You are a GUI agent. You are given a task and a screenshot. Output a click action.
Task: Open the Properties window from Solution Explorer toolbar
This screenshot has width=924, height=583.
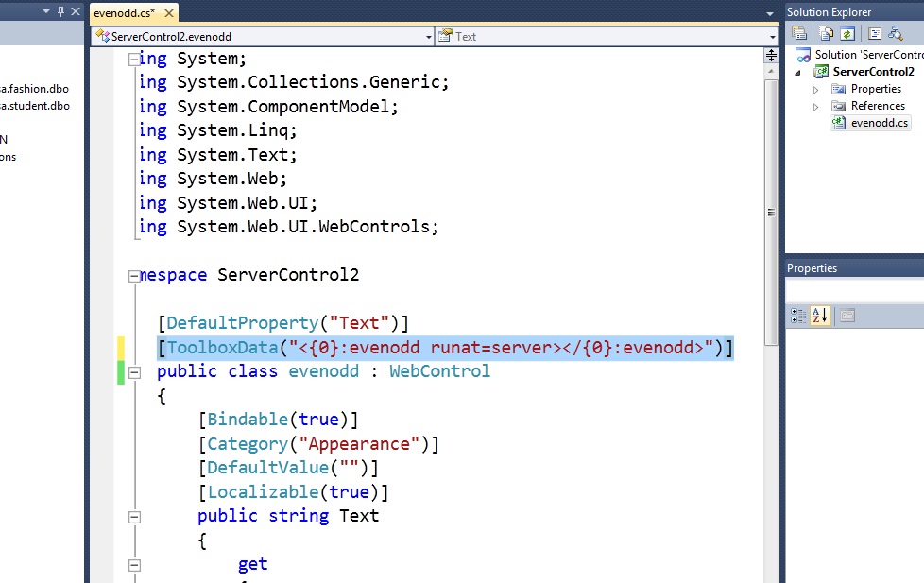click(x=800, y=33)
